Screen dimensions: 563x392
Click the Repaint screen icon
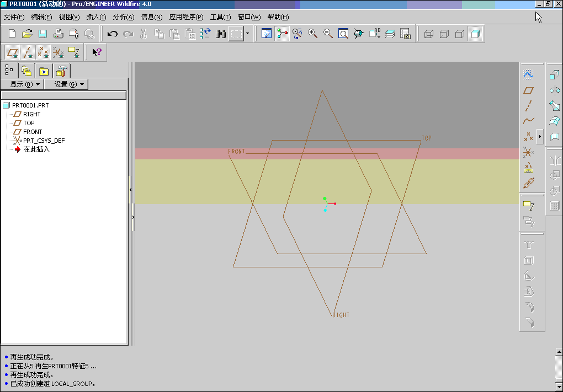pos(267,34)
